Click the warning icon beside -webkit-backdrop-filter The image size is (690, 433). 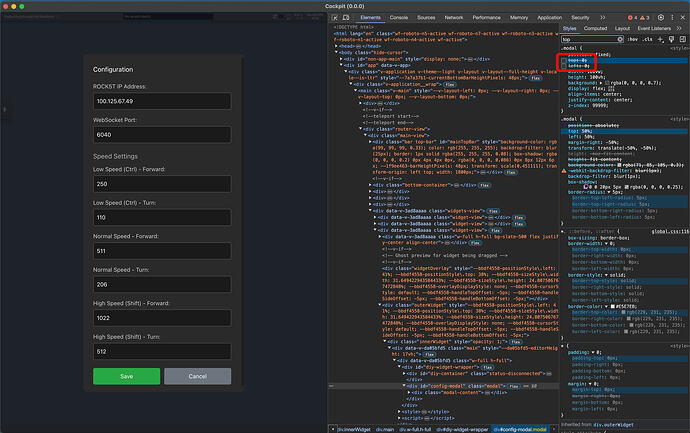coord(564,171)
